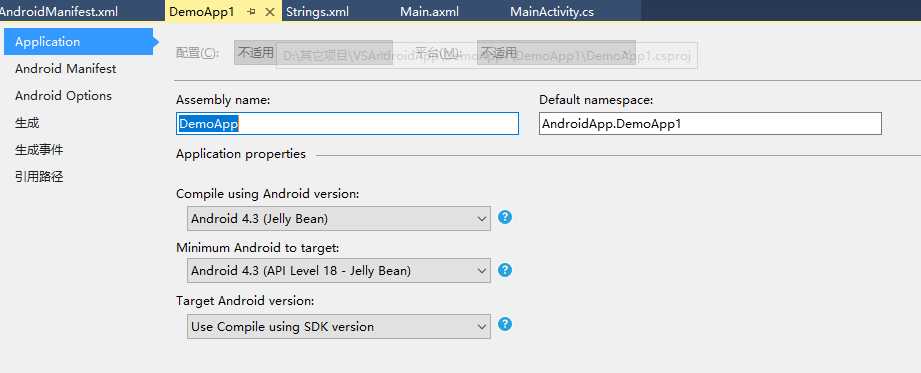Switch to the Strings.xml tab
The width and height of the screenshot is (921, 373).
click(317, 12)
